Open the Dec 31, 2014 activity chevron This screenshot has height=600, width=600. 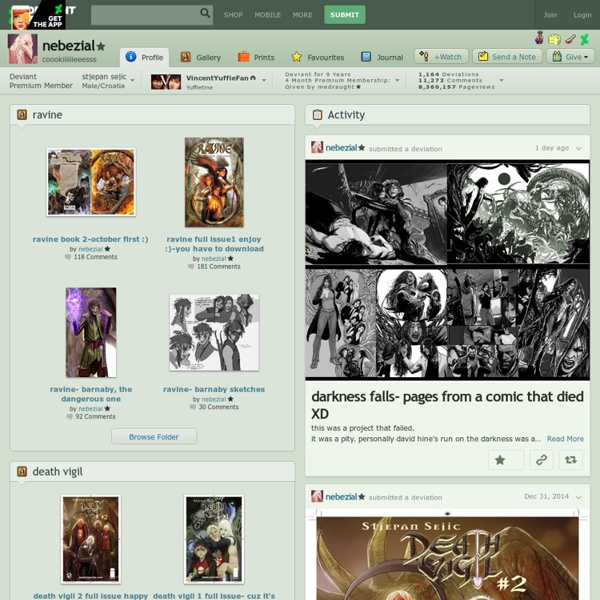[x=579, y=497]
